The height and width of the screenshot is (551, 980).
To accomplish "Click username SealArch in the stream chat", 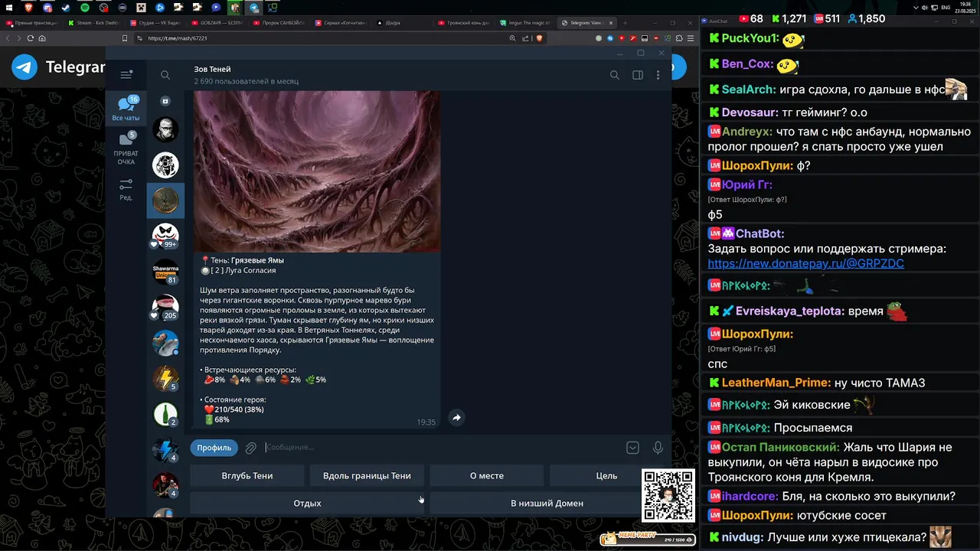I will 749,90.
